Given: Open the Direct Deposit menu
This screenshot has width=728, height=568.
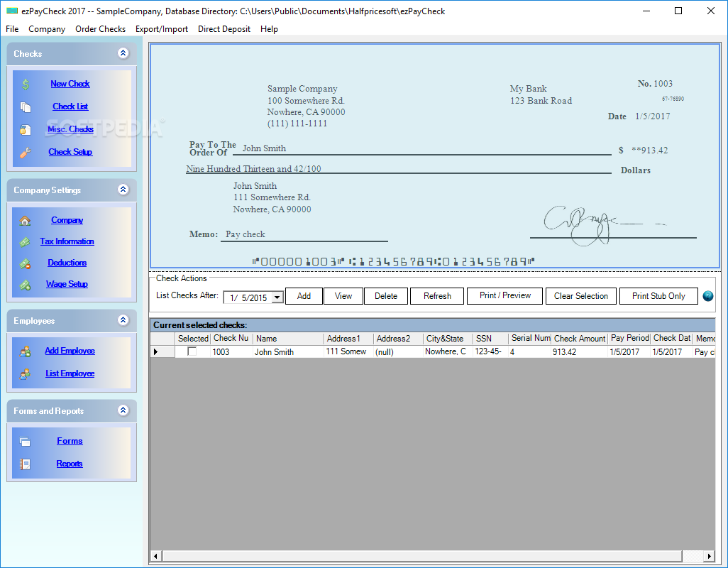Looking at the screenshot, I should [x=224, y=29].
